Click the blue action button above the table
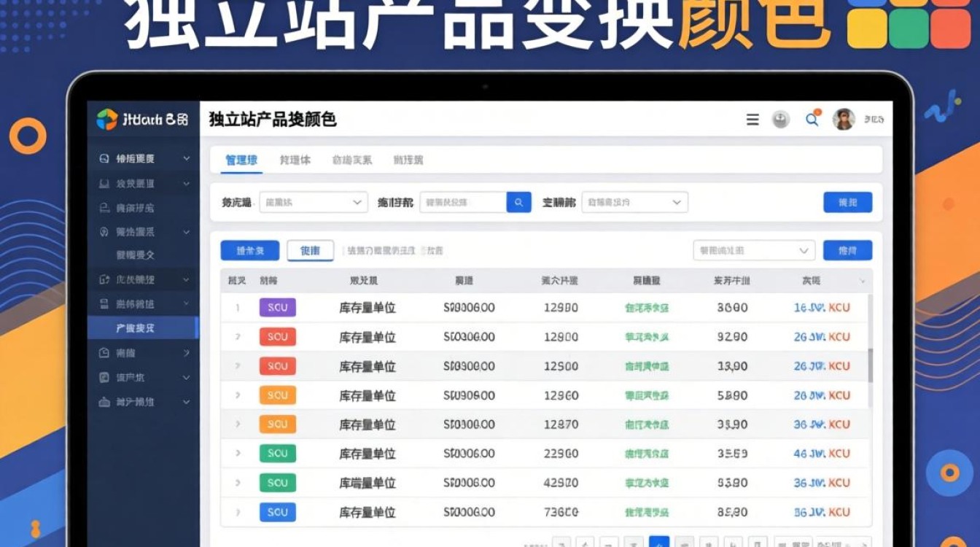 (249, 250)
